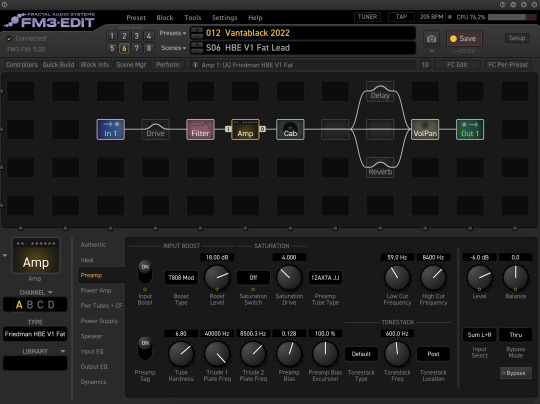Open the Scene Mgr
The image size is (540, 404).
pyautogui.click(x=131, y=65)
